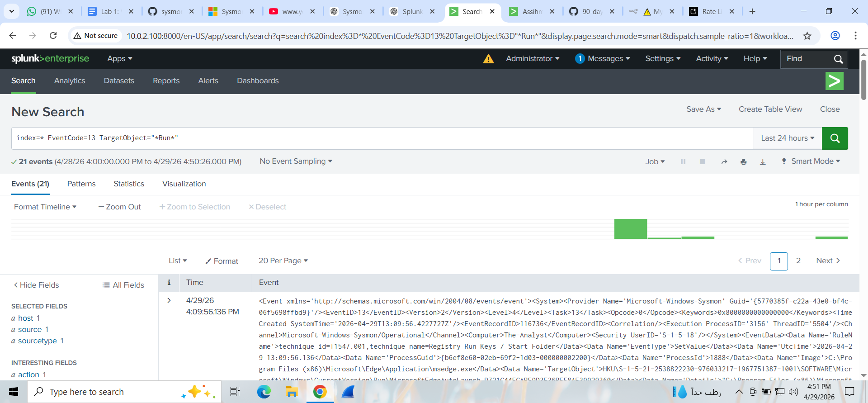Click the green search magnifier button
Viewport: 868px width, 403px height.
pyautogui.click(x=835, y=138)
